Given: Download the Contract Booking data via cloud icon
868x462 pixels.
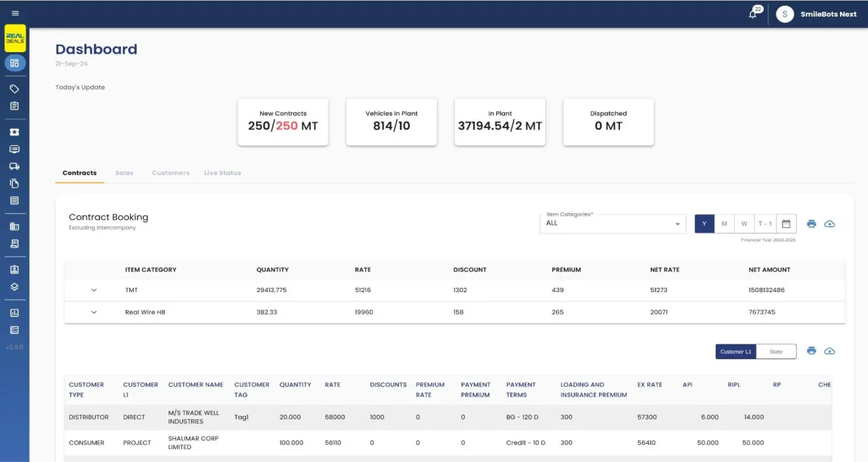Looking at the screenshot, I should (x=830, y=223).
